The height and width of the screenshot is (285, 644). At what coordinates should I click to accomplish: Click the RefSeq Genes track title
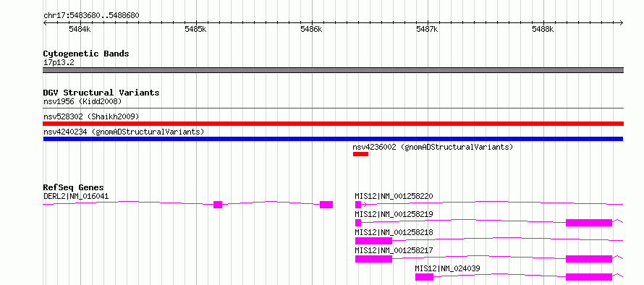tap(74, 187)
